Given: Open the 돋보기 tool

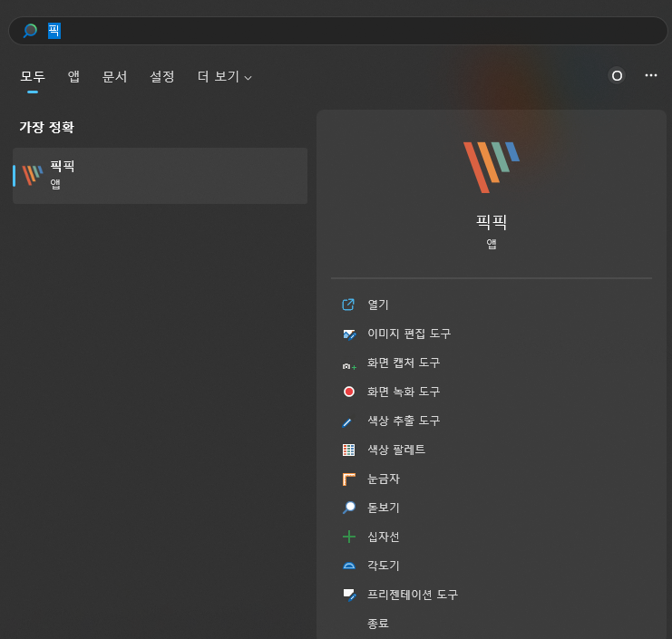Looking at the screenshot, I should pos(383,508).
